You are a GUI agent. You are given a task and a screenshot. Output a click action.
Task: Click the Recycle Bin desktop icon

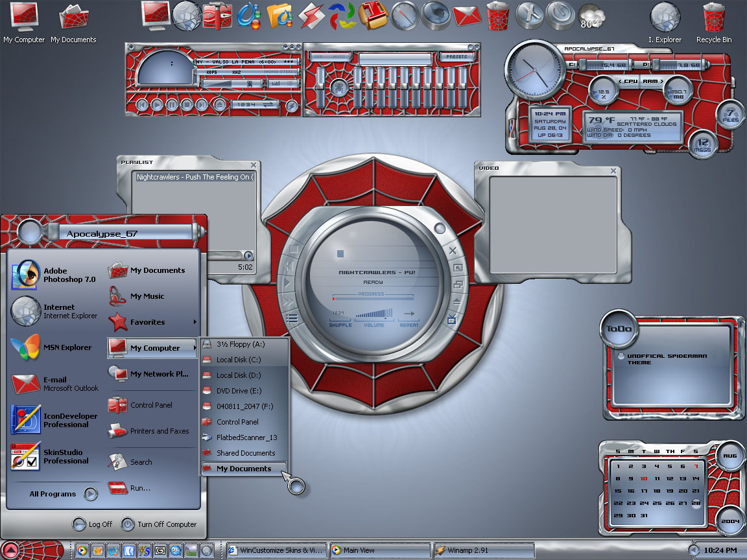714,23
